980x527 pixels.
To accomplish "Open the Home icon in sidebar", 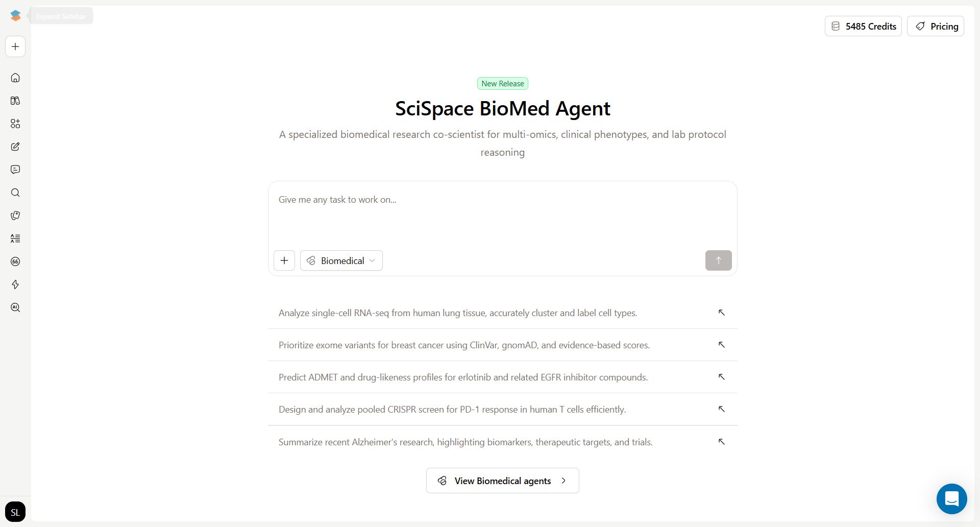I will click(15, 78).
